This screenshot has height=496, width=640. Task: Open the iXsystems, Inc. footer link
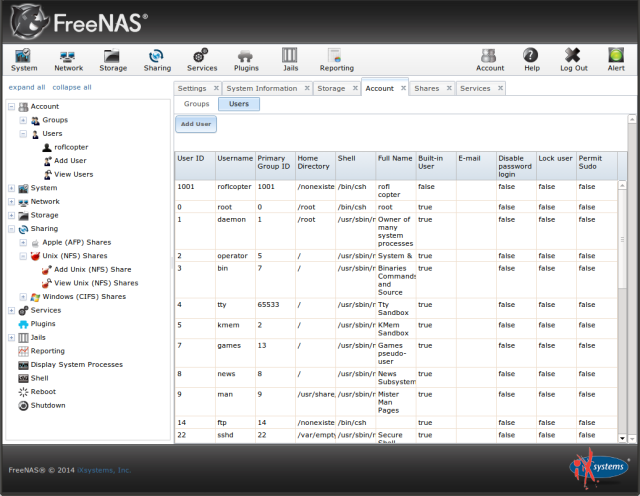point(104,470)
